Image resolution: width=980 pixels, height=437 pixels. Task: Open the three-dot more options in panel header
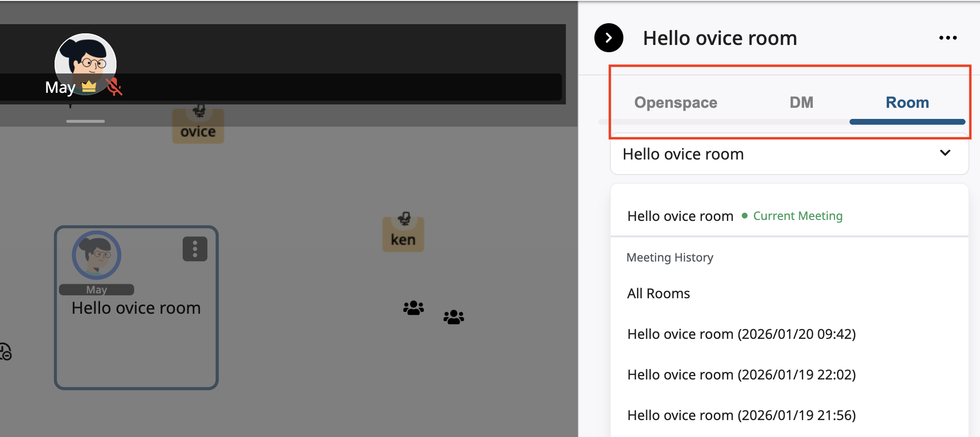tap(948, 38)
